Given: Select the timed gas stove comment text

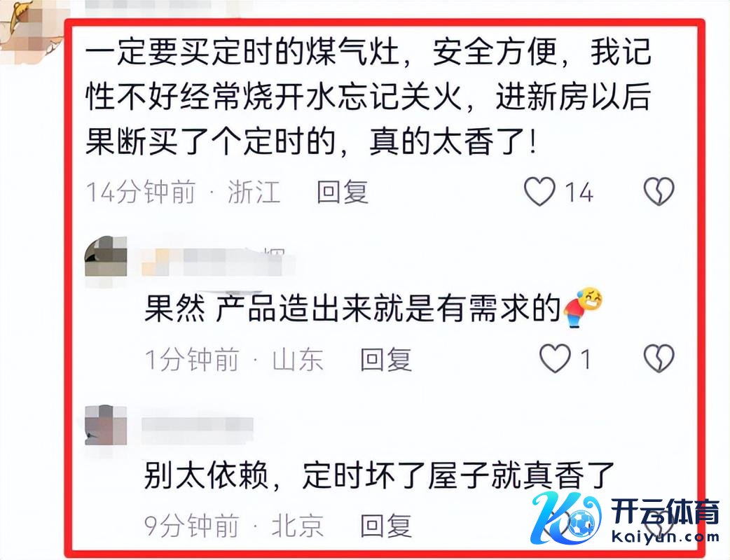Looking at the screenshot, I should 368,97.
